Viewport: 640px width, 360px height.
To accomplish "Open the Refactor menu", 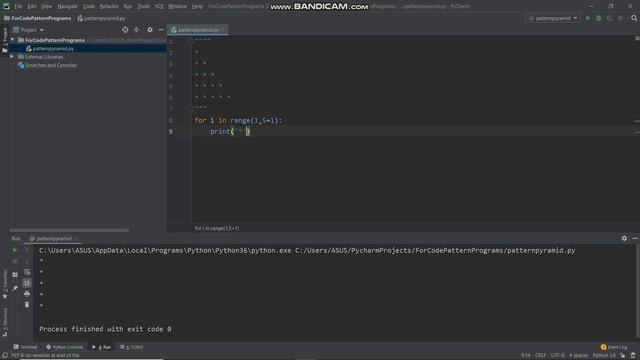I will click(x=109, y=7).
